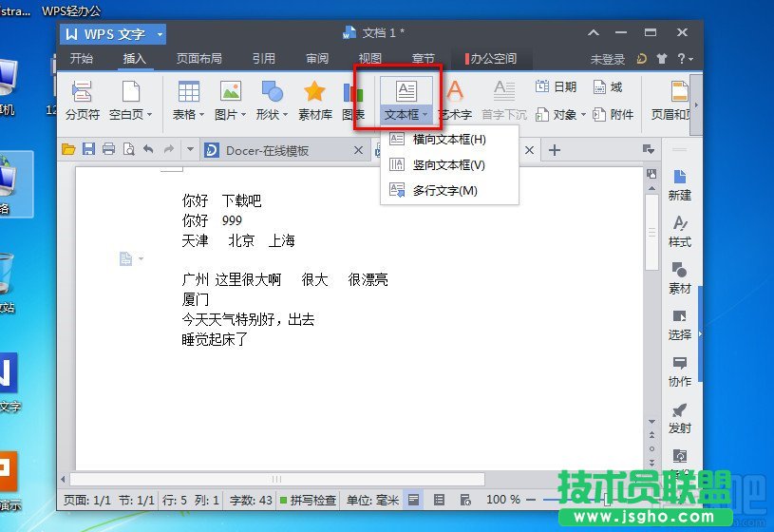Save document with the floppy disk icon

pyautogui.click(x=88, y=149)
